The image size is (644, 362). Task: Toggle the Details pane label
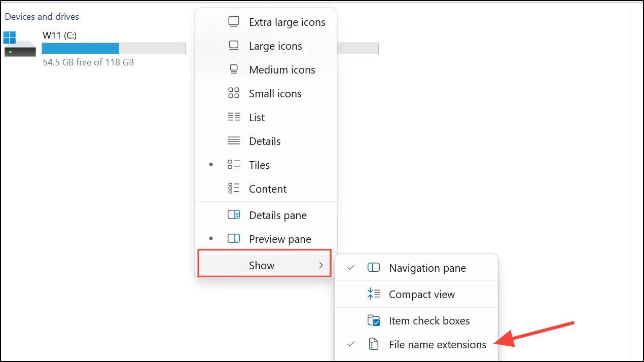pos(278,215)
